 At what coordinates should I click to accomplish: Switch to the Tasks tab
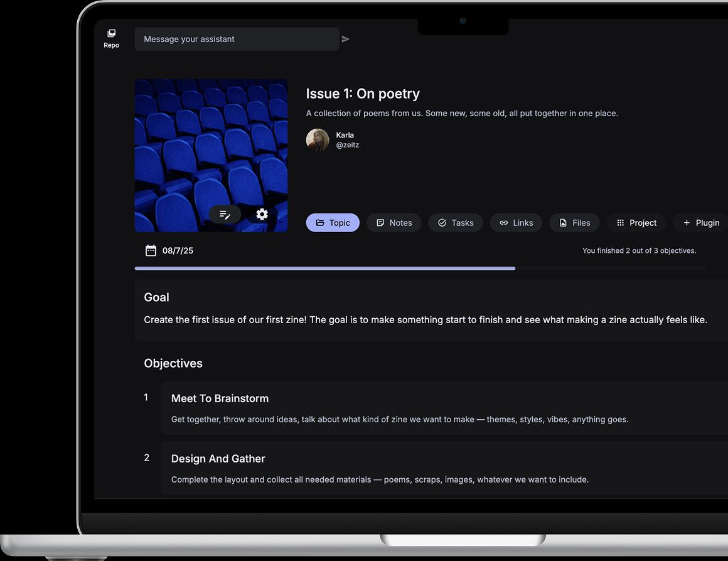[x=455, y=222]
